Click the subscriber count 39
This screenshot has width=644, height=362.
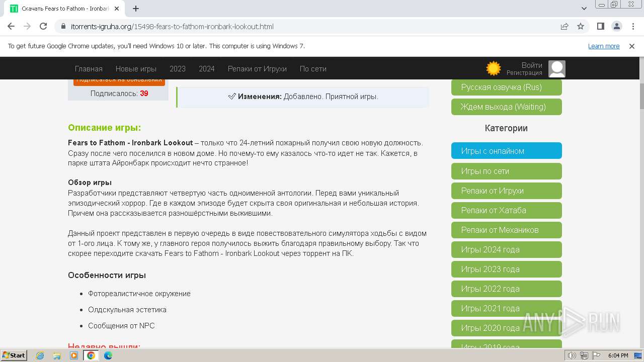pyautogui.click(x=144, y=94)
